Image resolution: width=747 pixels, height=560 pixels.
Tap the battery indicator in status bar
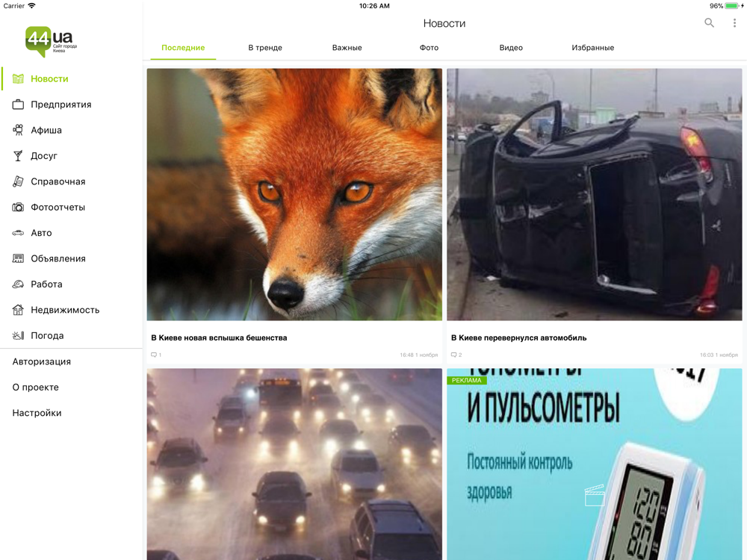734,6
